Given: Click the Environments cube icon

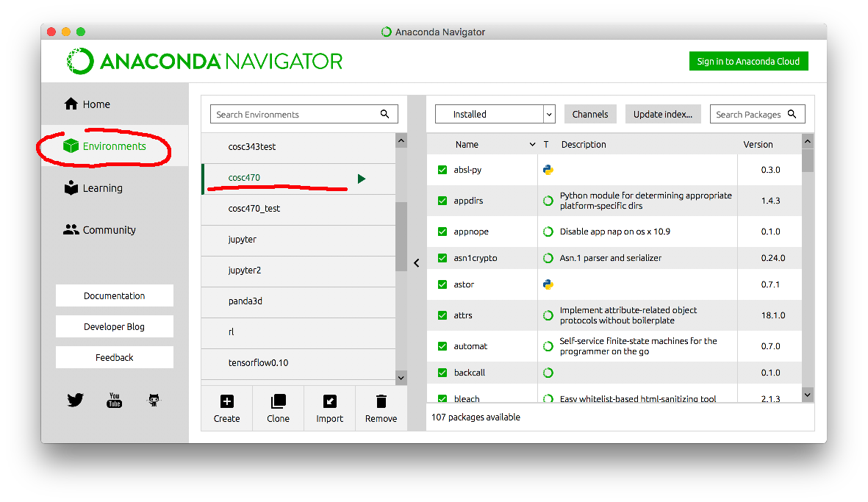Looking at the screenshot, I should pyautogui.click(x=71, y=146).
